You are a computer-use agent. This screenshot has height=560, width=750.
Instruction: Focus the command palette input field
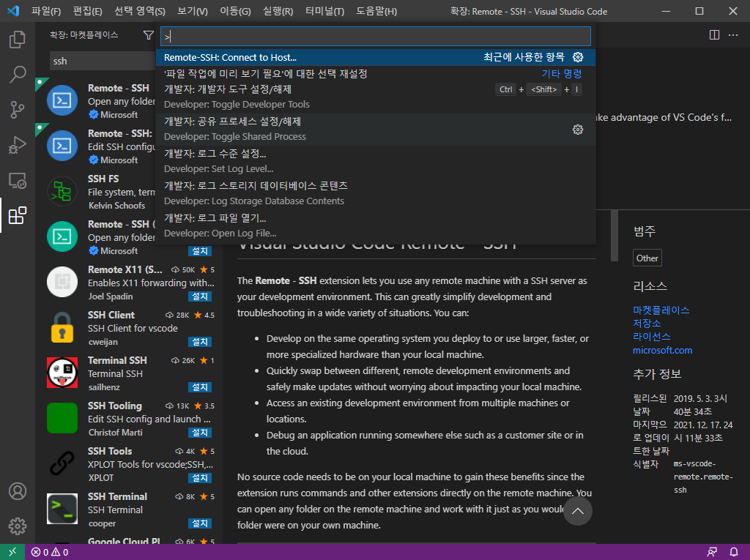pyautogui.click(x=376, y=36)
